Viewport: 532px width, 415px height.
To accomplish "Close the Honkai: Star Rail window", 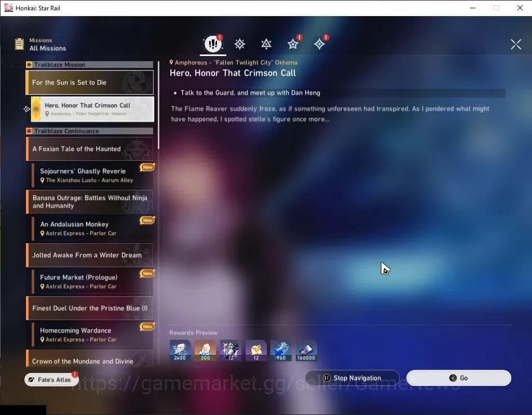I will pyautogui.click(x=520, y=8).
